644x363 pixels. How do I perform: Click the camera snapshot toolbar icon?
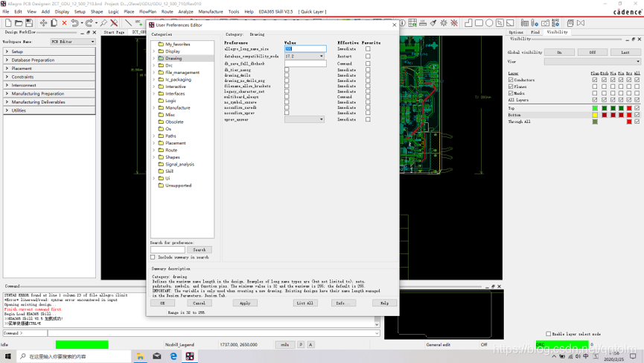[545, 23]
